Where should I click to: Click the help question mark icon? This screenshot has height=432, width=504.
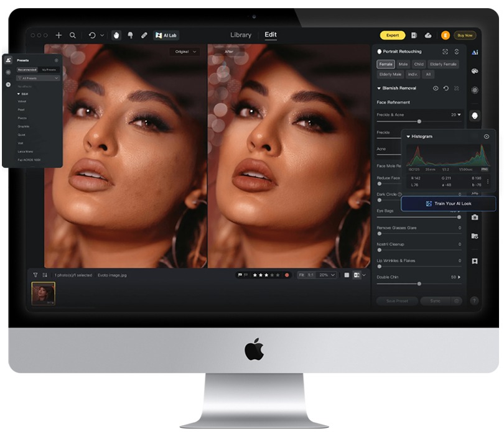coord(474,301)
